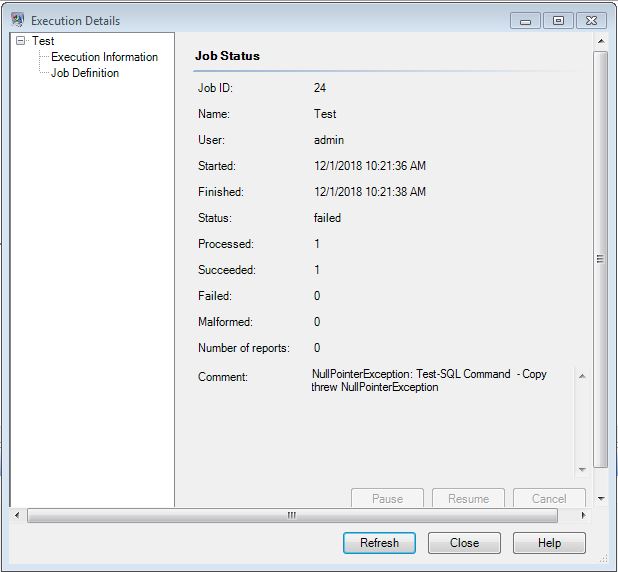
Task: Click the Close button at the bottom
Action: 464,543
